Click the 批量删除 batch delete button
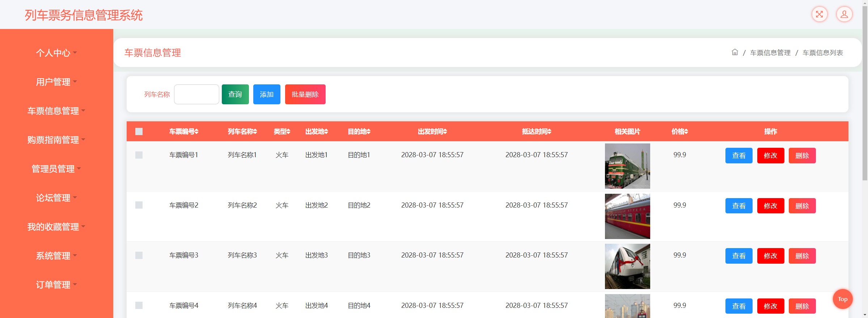868x318 pixels. click(305, 94)
